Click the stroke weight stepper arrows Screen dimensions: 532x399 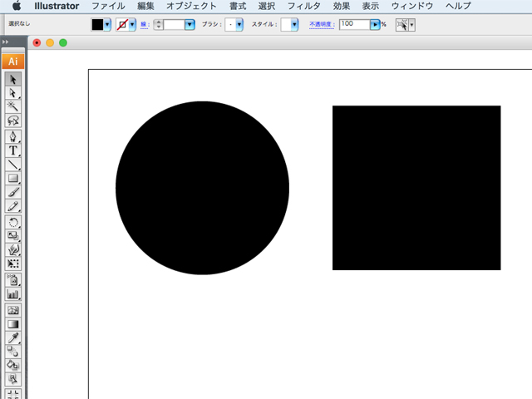[158, 24]
